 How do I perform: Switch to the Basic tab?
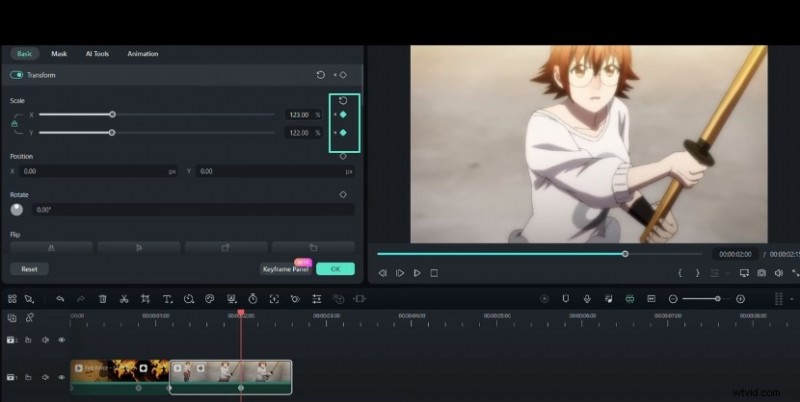24,54
